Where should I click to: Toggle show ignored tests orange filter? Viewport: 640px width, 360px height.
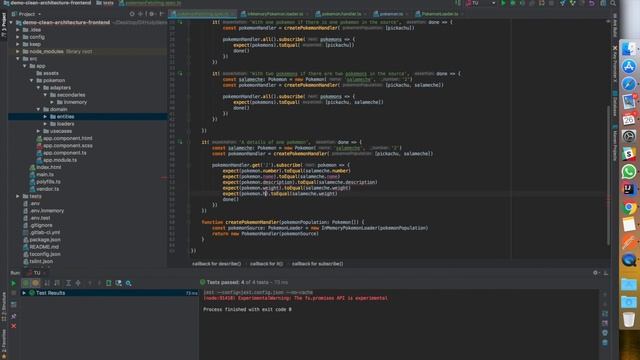(x=36, y=283)
